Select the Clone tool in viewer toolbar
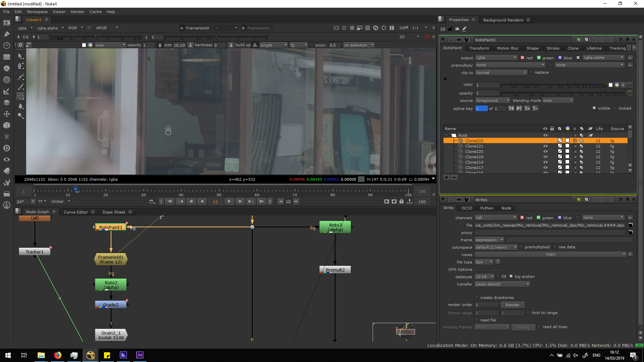The height and width of the screenshot is (362, 644). tap(20, 96)
